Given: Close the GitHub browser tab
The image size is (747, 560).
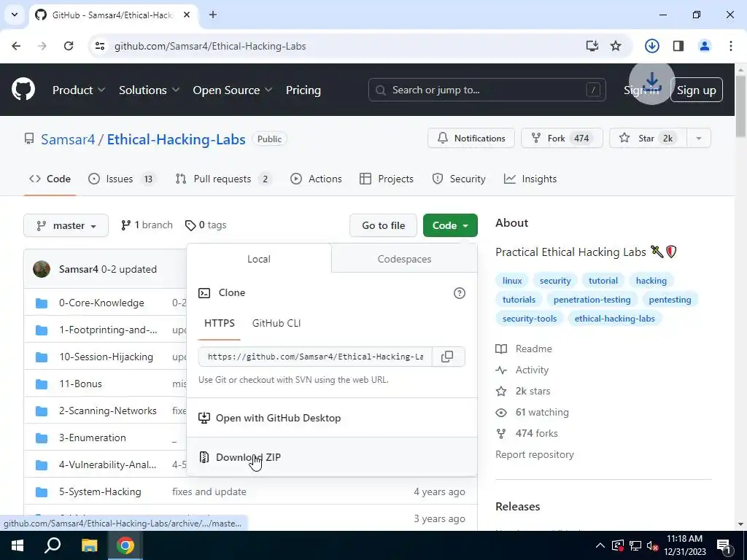Looking at the screenshot, I should click(187, 15).
